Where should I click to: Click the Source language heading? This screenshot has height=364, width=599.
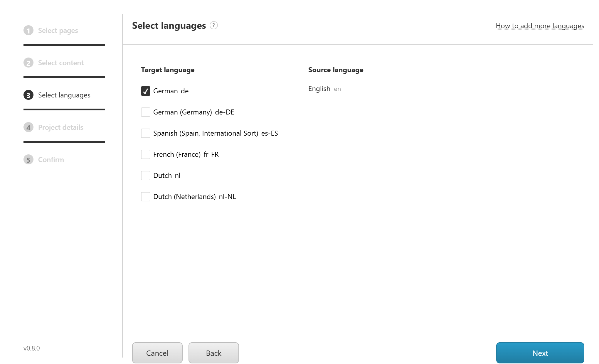pyautogui.click(x=336, y=70)
